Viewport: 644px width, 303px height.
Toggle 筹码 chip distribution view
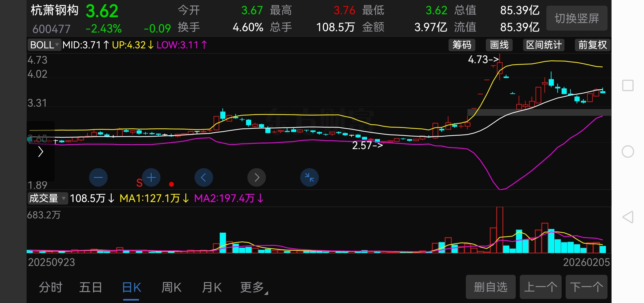pos(462,45)
